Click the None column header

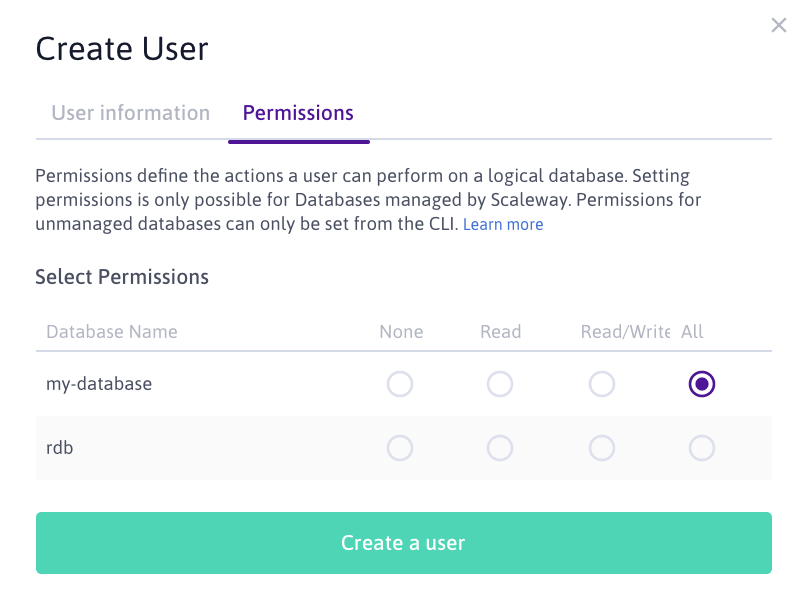click(x=401, y=332)
